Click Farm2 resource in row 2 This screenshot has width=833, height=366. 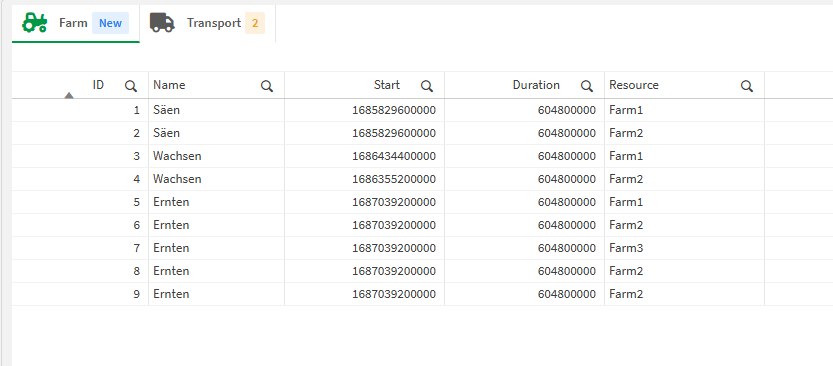(x=626, y=133)
